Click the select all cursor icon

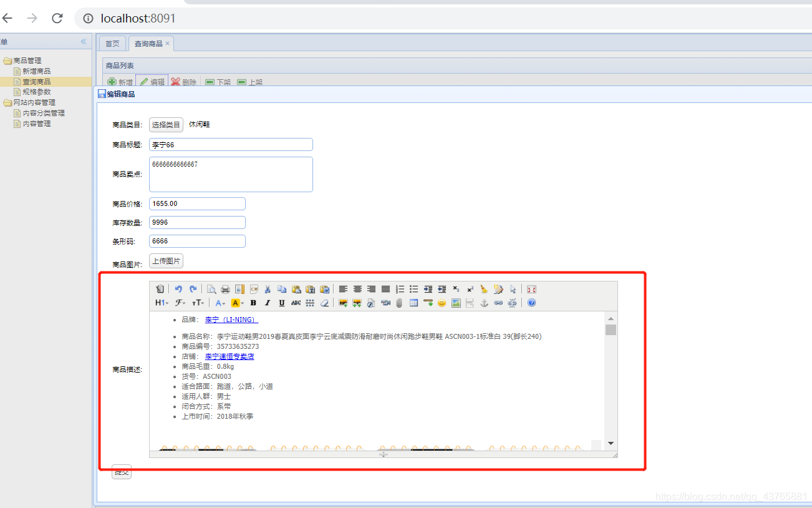point(513,289)
